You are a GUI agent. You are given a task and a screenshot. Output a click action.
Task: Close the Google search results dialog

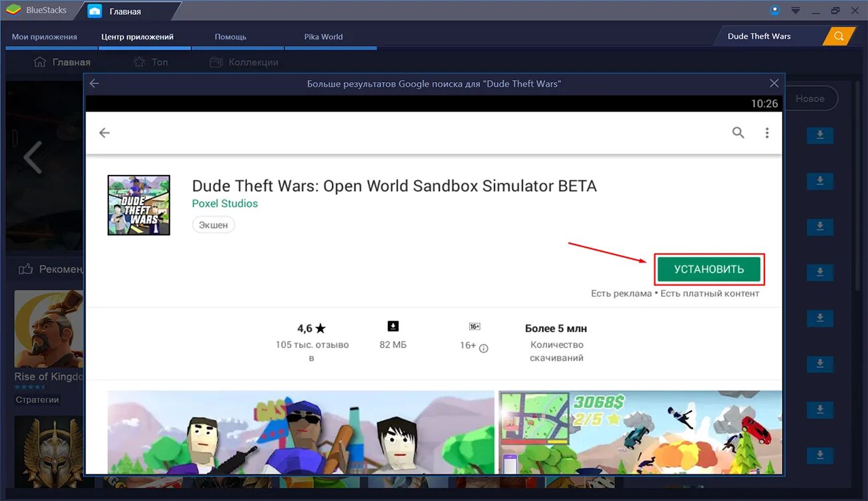point(774,83)
